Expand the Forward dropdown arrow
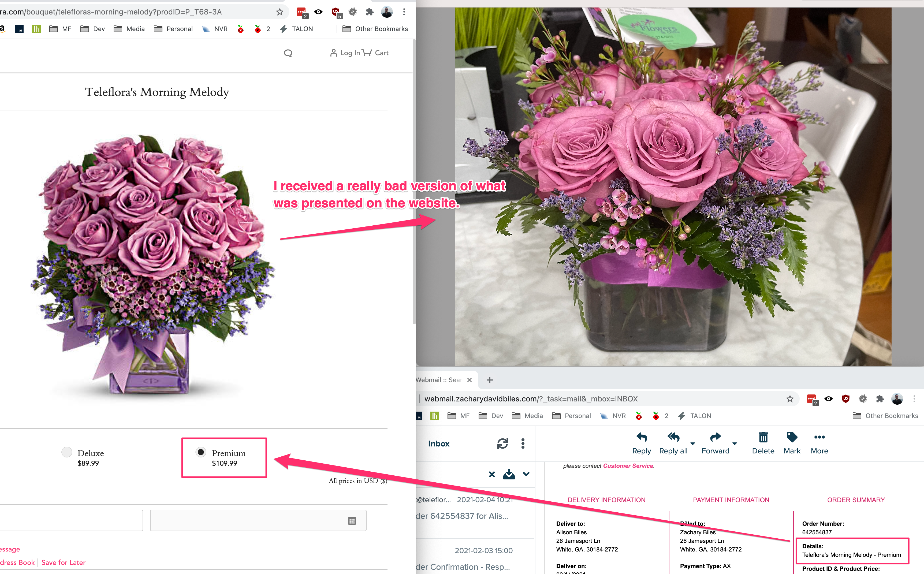924x574 pixels. [x=735, y=443]
